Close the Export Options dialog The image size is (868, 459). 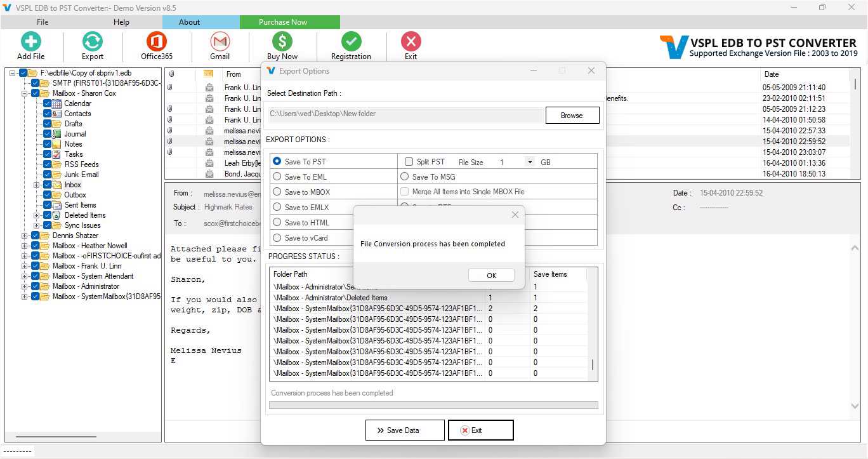pos(591,70)
